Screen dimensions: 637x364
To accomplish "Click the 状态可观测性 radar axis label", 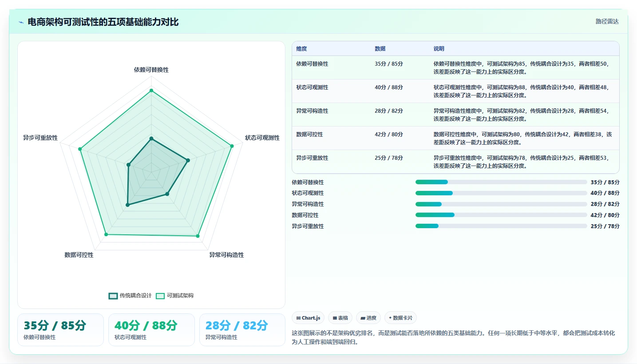I will tap(262, 138).
